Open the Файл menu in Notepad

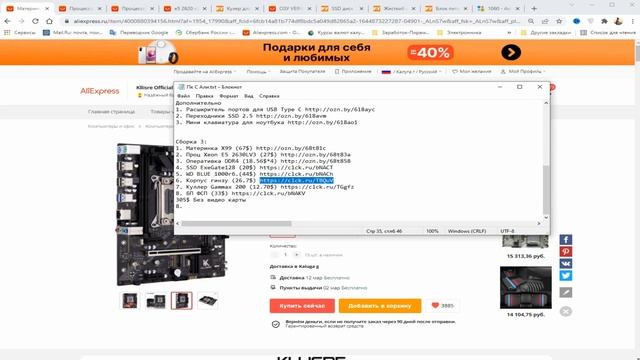[183, 96]
